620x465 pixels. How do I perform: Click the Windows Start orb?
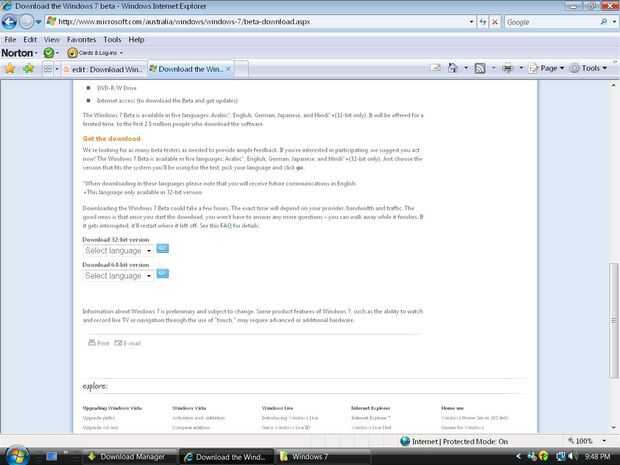[x=16, y=455]
